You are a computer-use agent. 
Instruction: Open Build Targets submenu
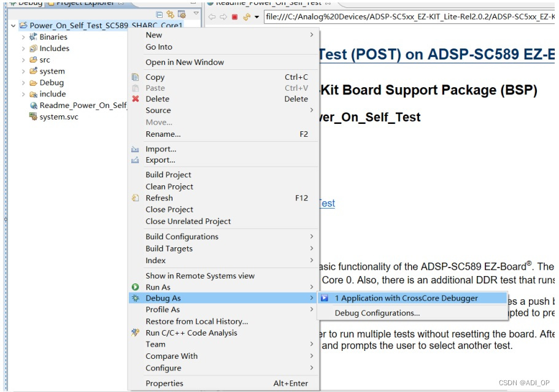point(223,248)
